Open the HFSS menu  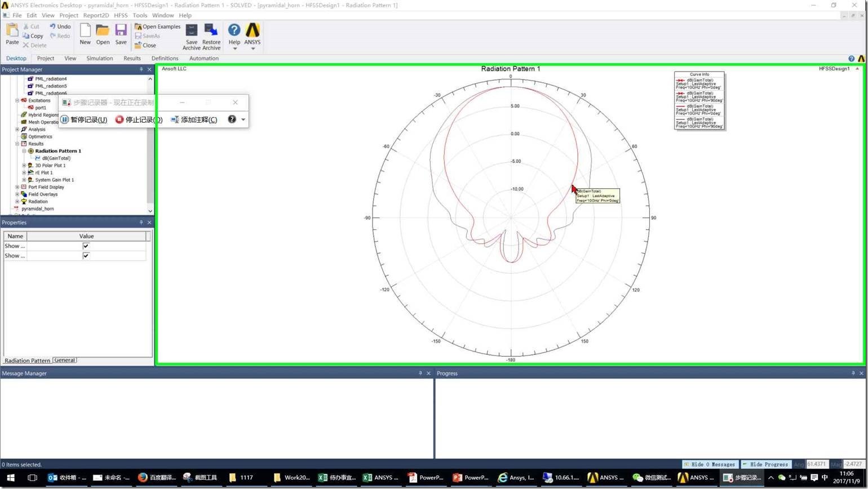[121, 15]
